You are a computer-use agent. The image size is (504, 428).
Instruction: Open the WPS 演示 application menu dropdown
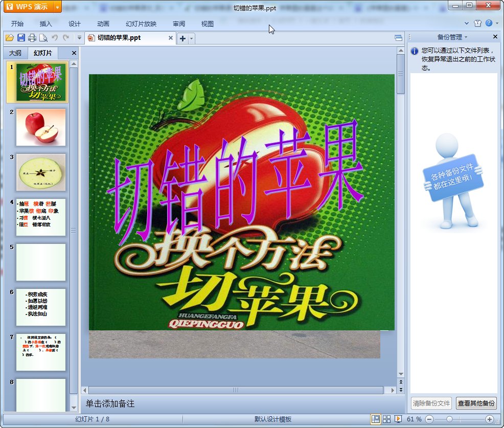[57, 7]
